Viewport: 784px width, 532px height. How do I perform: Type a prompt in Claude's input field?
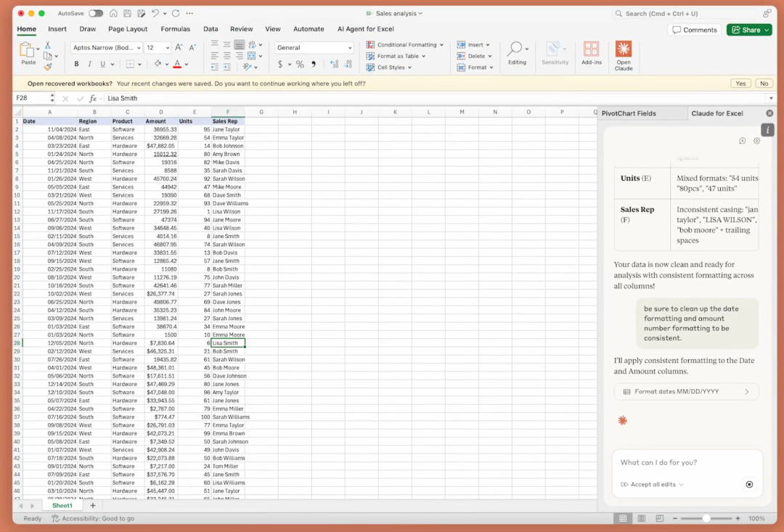coord(675,461)
